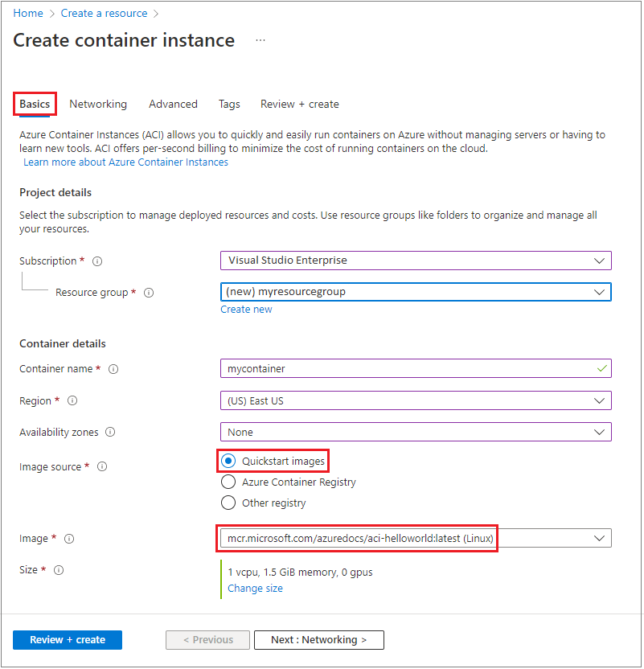
Task: Click the Region info icon
Action: pyautogui.click(x=73, y=400)
